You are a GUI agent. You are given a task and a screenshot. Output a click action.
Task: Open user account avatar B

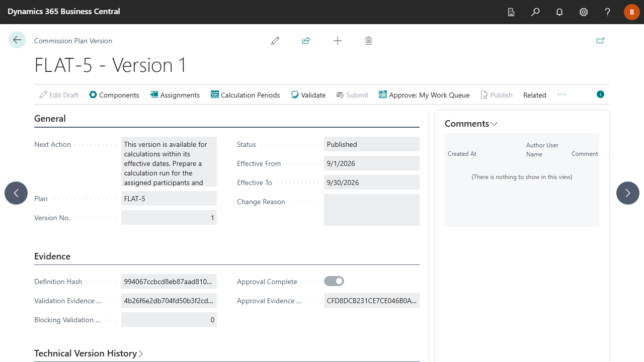tap(632, 12)
